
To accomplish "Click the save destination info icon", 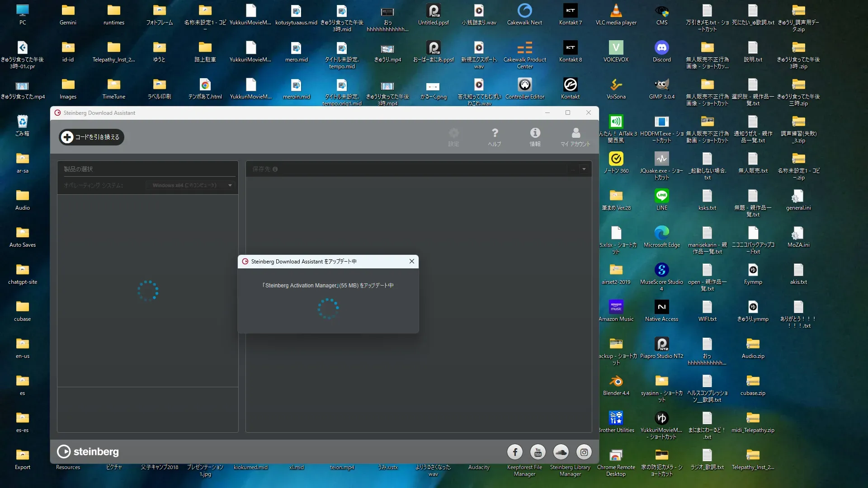I will [275, 169].
